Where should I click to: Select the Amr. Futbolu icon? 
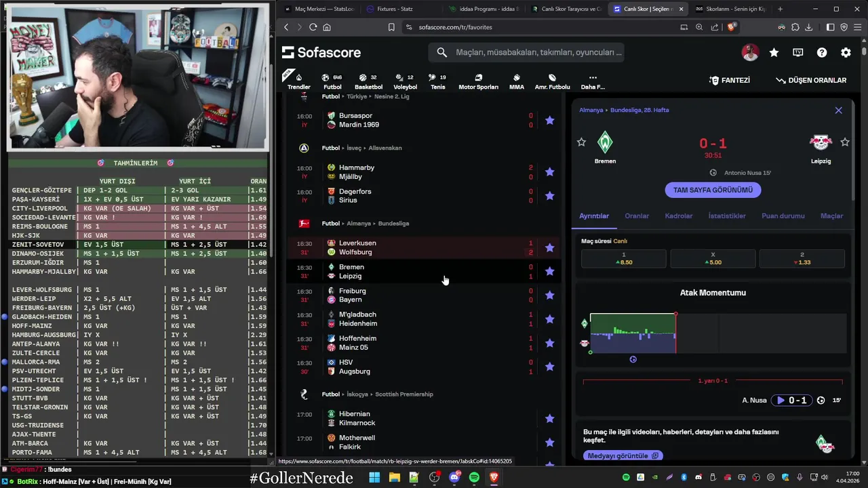click(552, 81)
